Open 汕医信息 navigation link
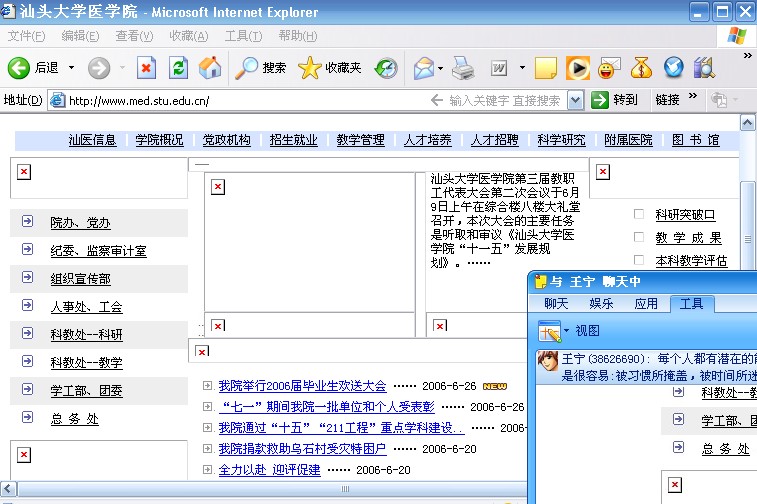757x504 pixels. tap(93, 140)
